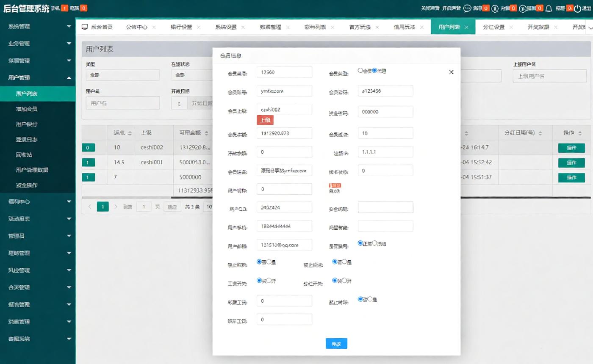593x364 pixels.
Task: Expand 活动报表 sidebar menu
Action: coord(38,219)
